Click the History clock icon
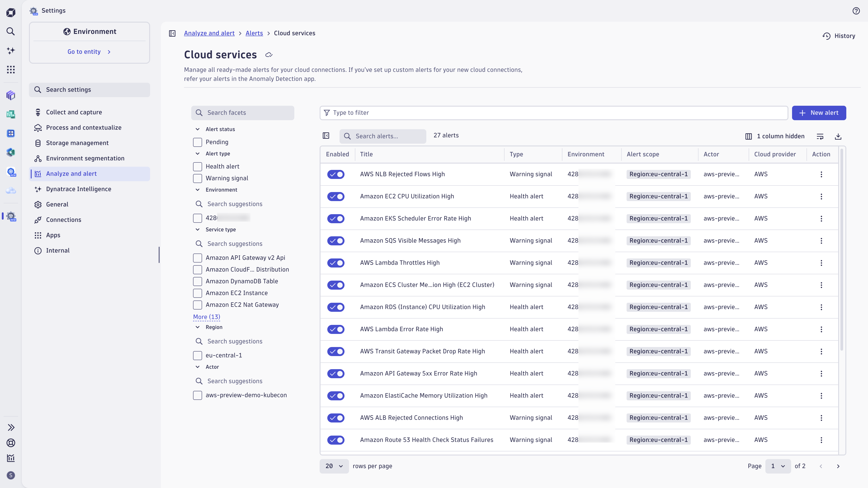The image size is (868, 488). [x=827, y=36]
